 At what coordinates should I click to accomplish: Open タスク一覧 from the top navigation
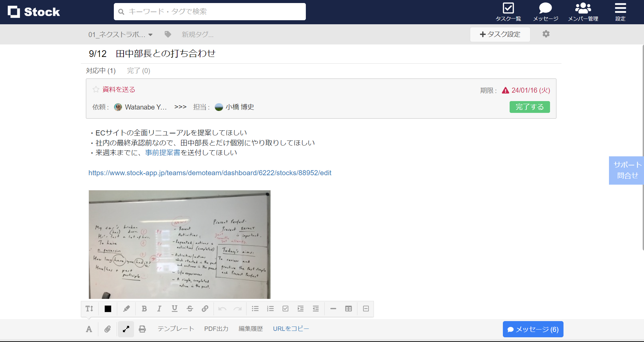(508, 11)
